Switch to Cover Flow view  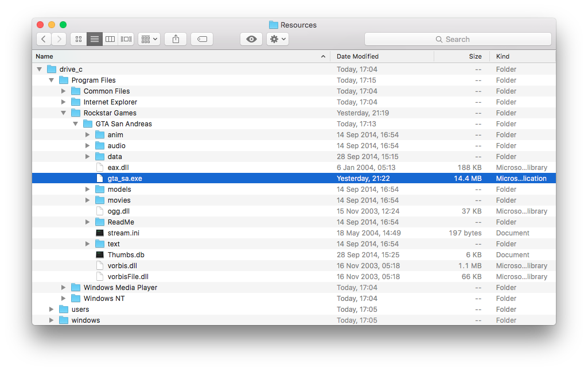[126, 39]
